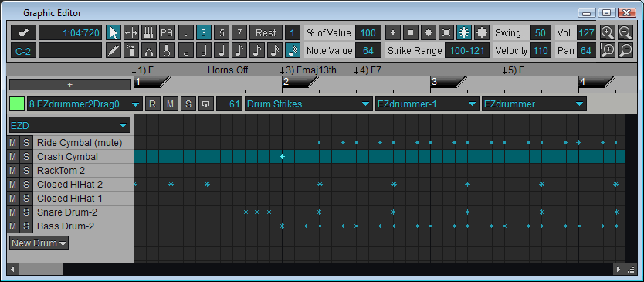Click the horizontal zoom in magnifier
The width and height of the screenshot is (644, 282).
click(608, 32)
